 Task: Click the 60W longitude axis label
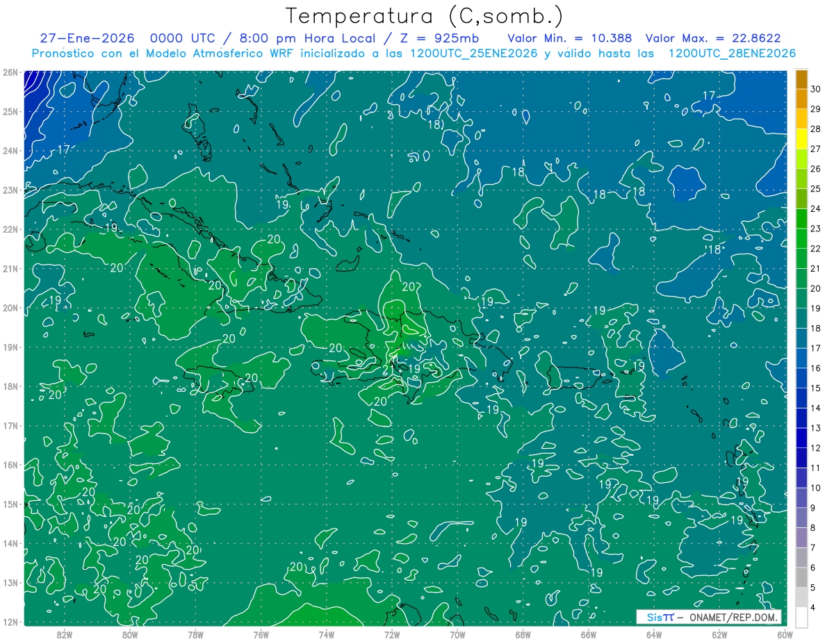pyautogui.click(x=785, y=634)
